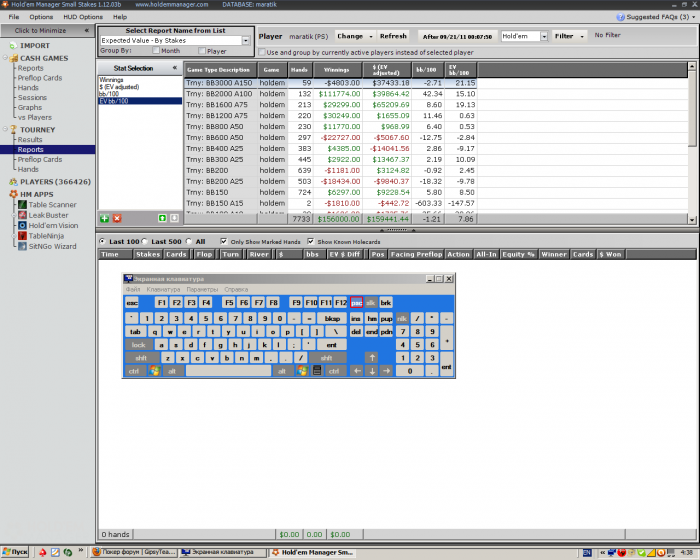Click the Refresh button

[393, 36]
